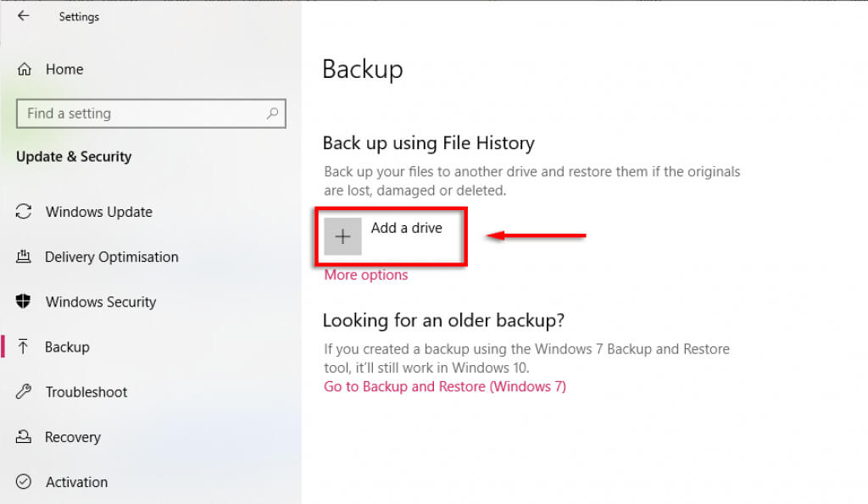Select Delivery Optimisation in sidebar

[111, 257]
